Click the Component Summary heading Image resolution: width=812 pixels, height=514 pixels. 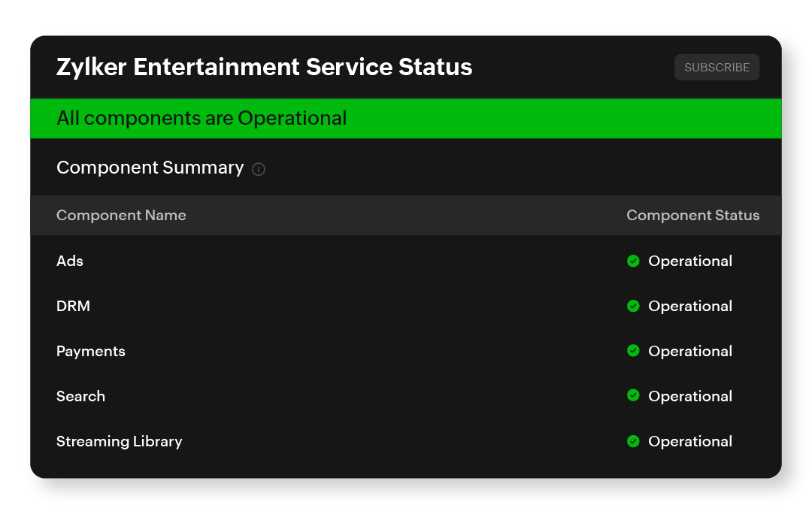[150, 168]
